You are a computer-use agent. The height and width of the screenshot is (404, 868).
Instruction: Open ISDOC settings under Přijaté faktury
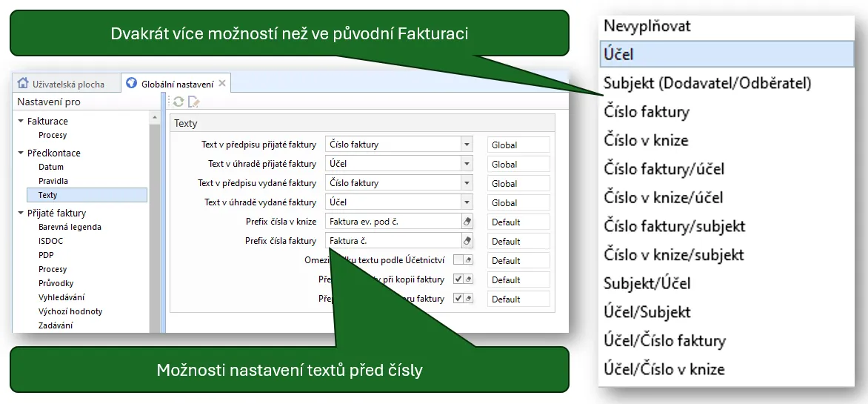pos(51,241)
